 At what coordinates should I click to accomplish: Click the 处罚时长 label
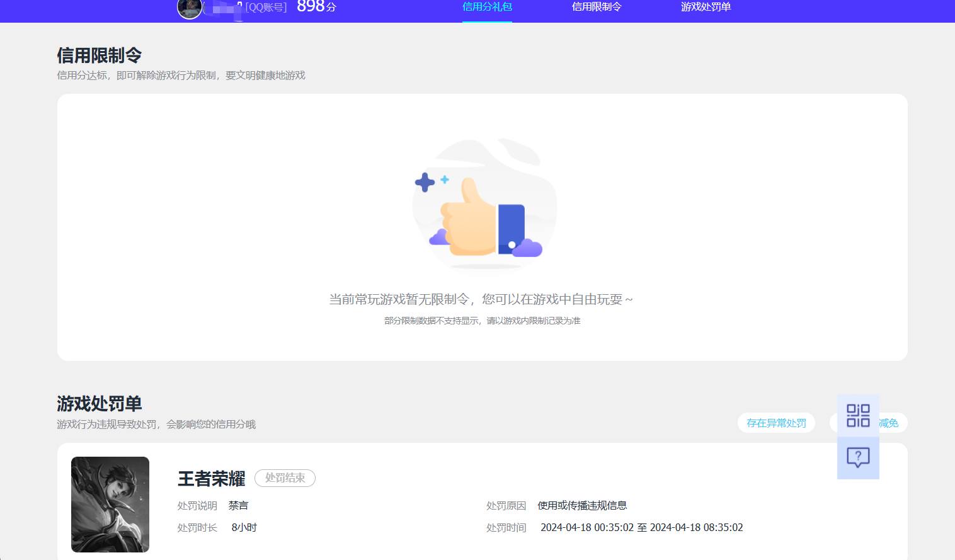coord(197,528)
